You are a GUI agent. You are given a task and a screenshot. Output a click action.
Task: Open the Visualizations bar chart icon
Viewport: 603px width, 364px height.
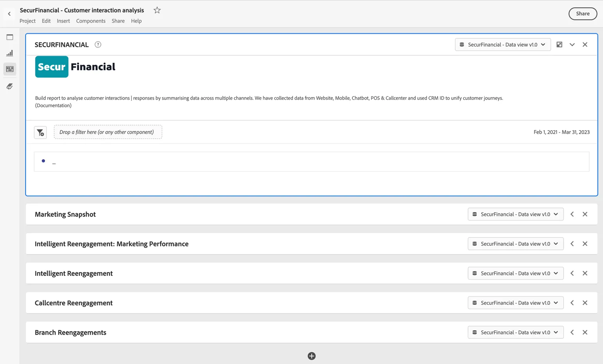coord(10,53)
